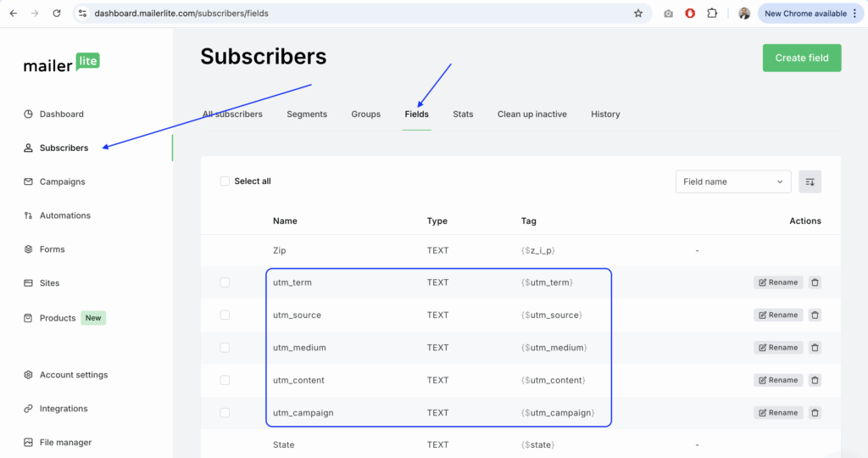868x458 pixels.
Task: Open the Field name sort dropdown
Action: coord(733,182)
